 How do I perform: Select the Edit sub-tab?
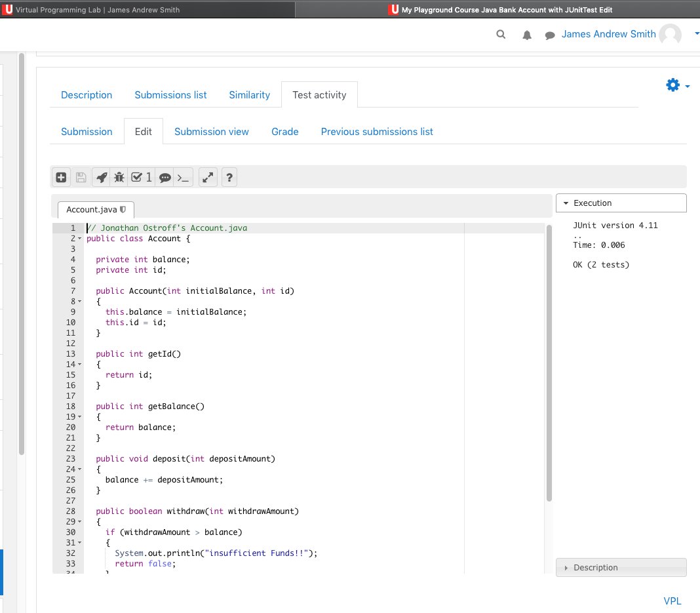click(144, 132)
